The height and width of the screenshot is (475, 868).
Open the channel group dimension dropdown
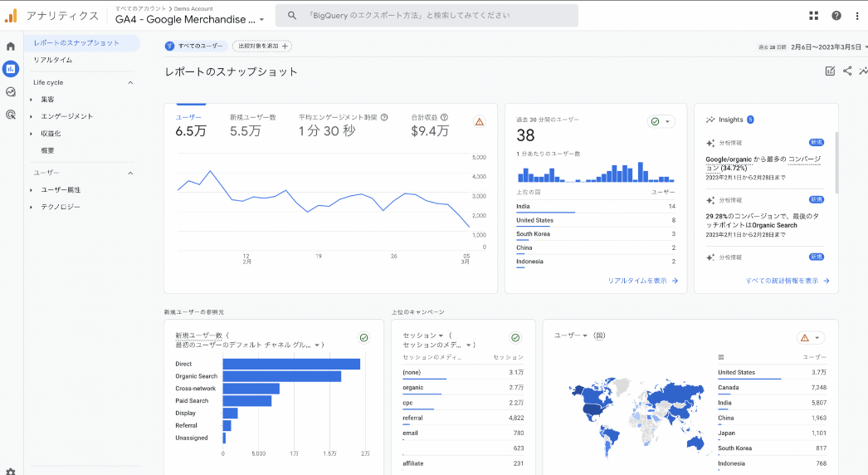click(x=246, y=345)
